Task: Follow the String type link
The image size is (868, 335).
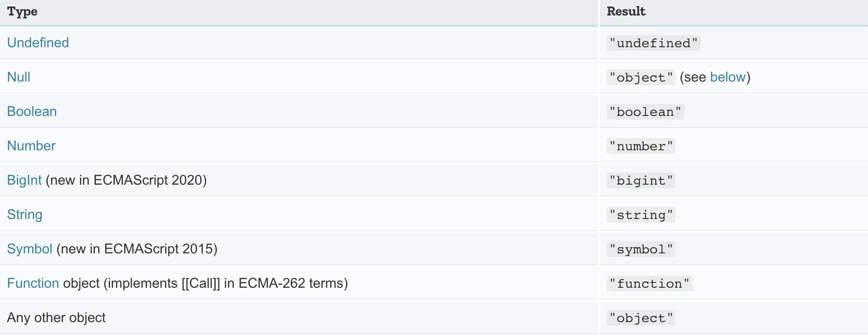Action: coord(24,214)
